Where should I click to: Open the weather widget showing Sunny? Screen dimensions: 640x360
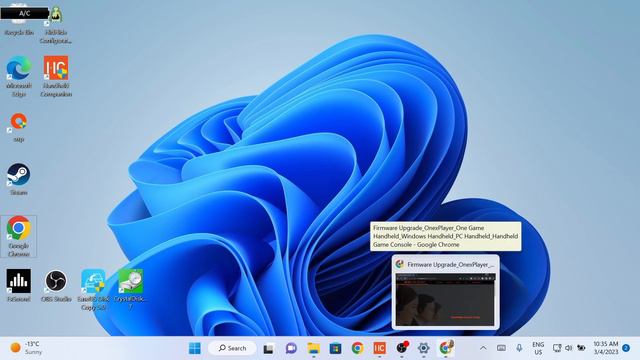[26, 348]
